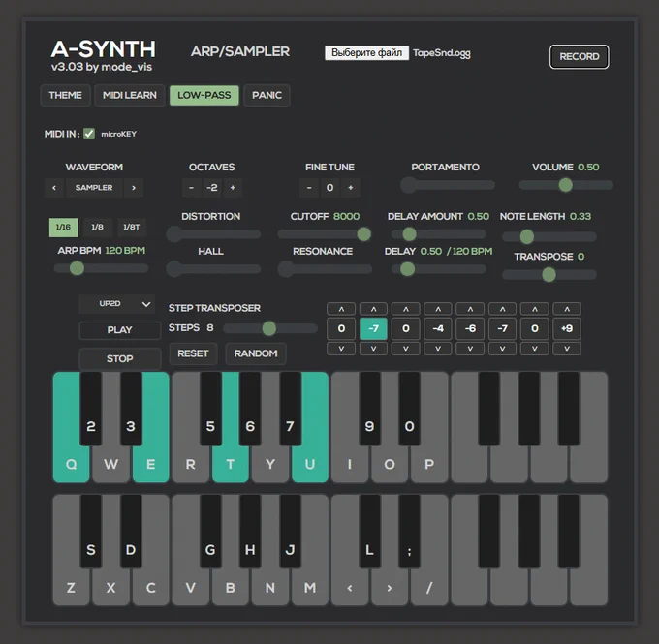This screenshot has width=659, height=644.
Task: Toggle the LOW-PASS filter button
Action: [204, 95]
